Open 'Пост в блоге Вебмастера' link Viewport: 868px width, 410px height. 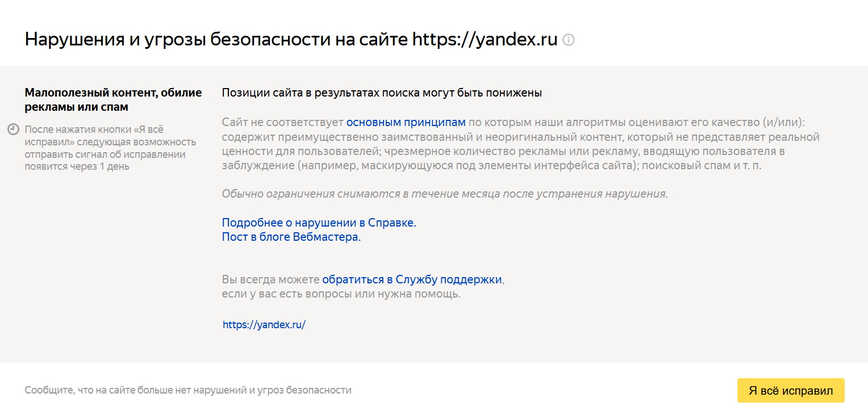coord(291,237)
